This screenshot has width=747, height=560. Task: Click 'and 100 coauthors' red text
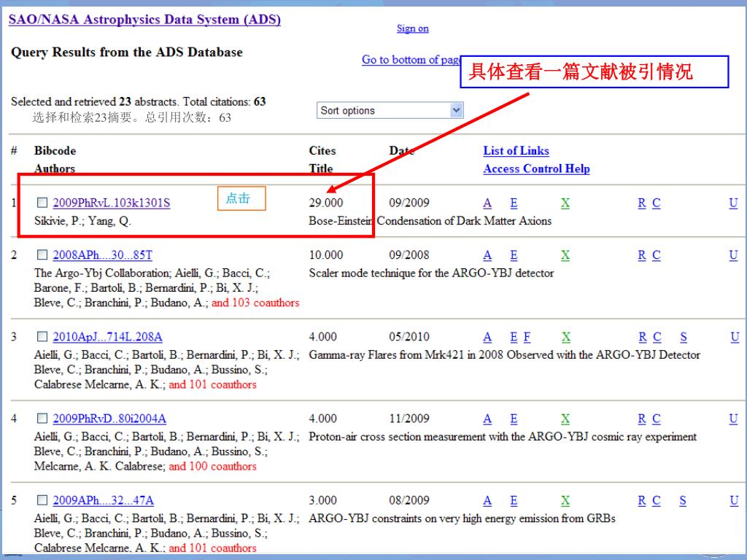click(x=212, y=466)
